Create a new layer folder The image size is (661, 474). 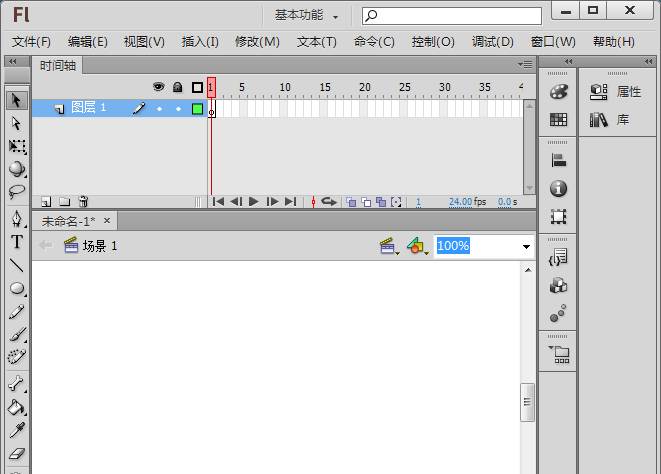(64, 202)
